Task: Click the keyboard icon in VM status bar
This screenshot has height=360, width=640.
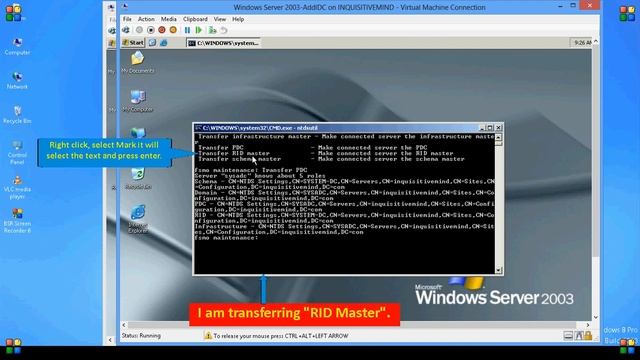Action: tap(568, 336)
